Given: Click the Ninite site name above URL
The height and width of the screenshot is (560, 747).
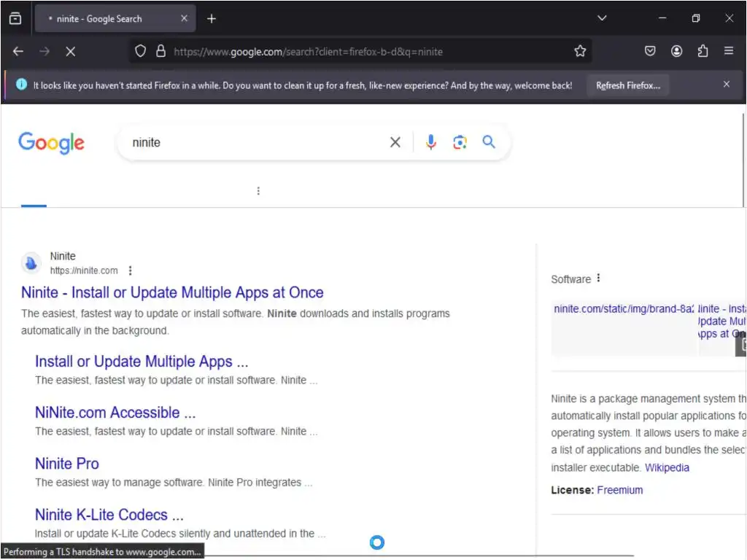Looking at the screenshot, I should coord(63,256).
